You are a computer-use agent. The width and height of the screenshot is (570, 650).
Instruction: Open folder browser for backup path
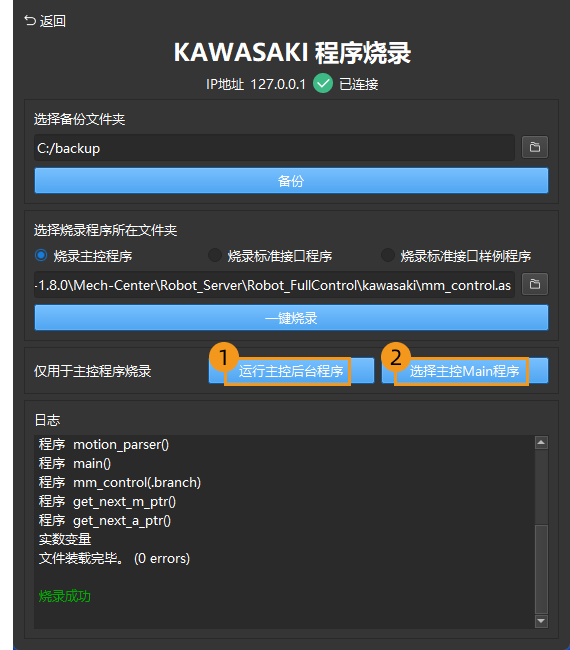point(535,147)
